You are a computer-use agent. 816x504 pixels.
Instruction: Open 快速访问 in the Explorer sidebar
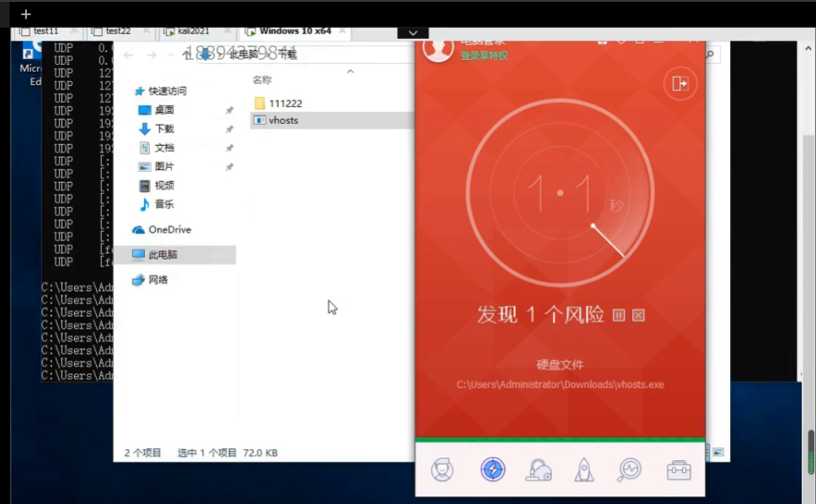pos(160,91)
